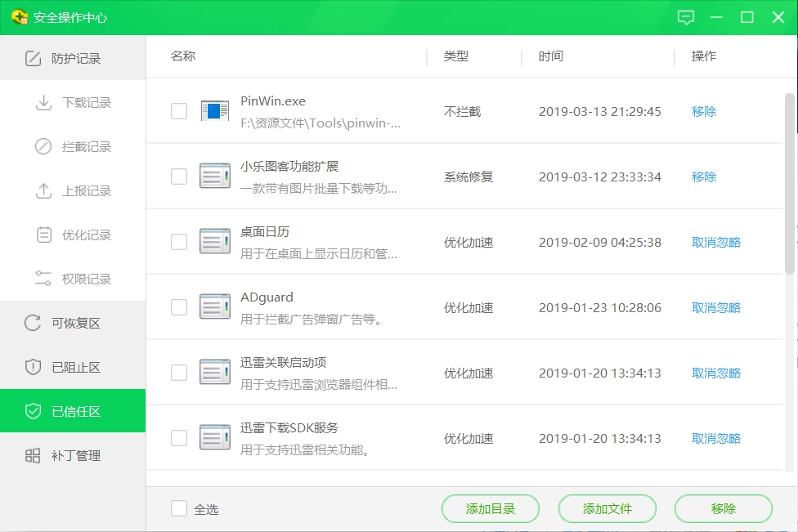The height and width of the screenshot is (532, 798).
Task: Click the 安全操作中心 shield logo icon
Action: point(20,17)
